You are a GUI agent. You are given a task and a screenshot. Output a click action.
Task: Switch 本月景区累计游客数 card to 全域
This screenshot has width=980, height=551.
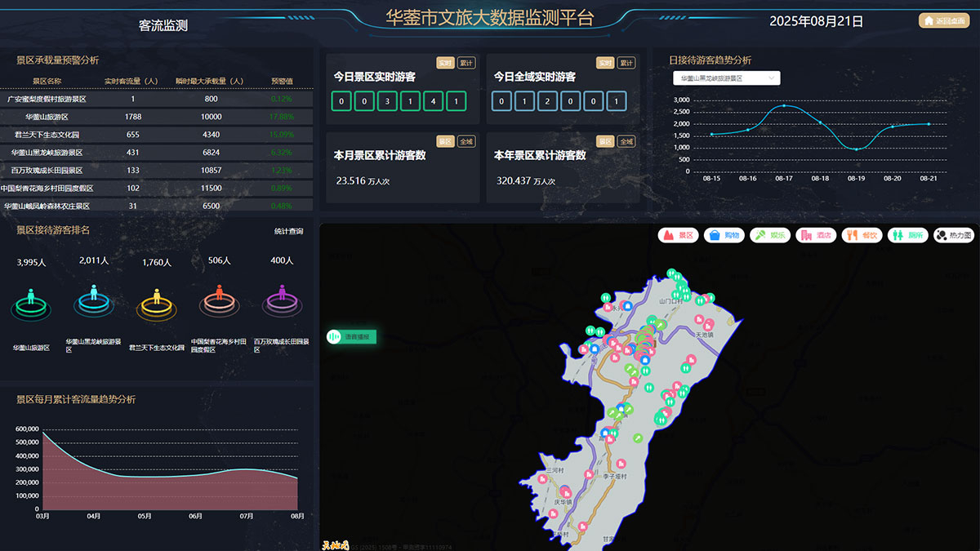click(466, 141)
